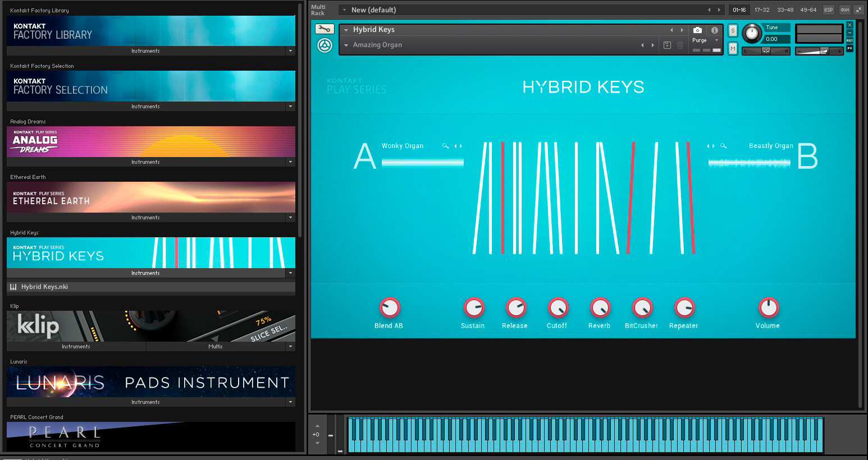
Task: Click the Cutoff knob
Action: pos(558,307)
